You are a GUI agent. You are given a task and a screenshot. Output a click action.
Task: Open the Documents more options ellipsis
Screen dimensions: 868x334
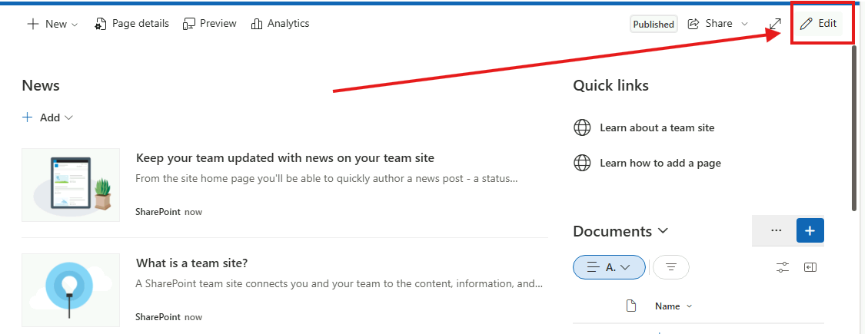[x=776, y=230]
